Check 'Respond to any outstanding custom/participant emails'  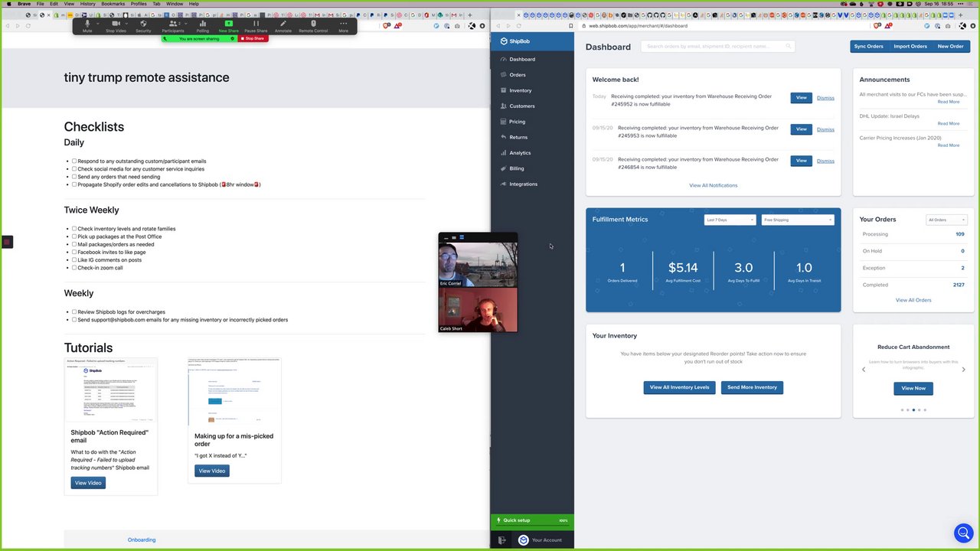74,161
